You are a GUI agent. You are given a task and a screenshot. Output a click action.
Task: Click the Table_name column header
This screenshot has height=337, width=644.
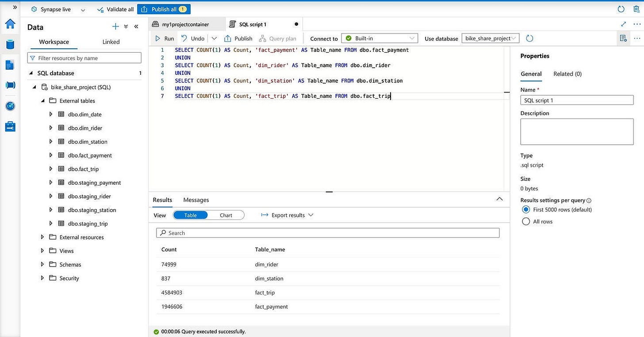tap(270, 249)
